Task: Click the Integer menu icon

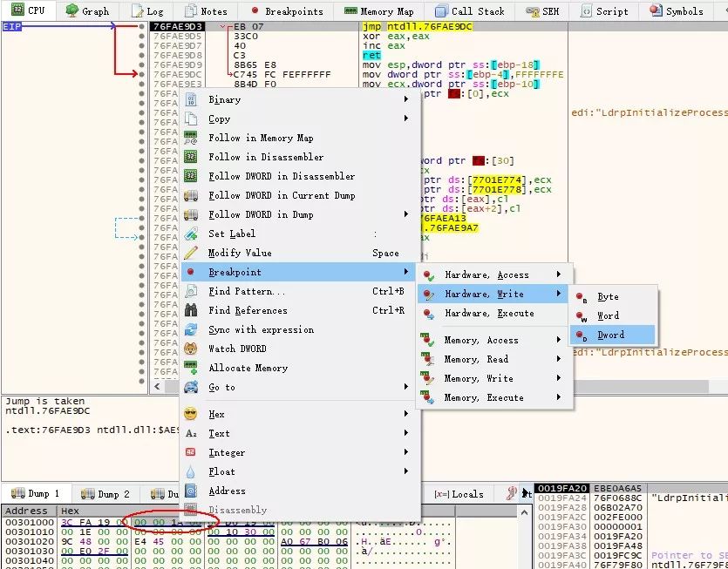Action: (191, 452)
